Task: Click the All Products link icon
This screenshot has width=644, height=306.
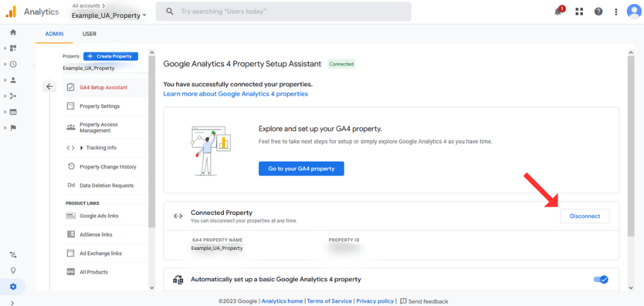Action: click(x=71, y=272)
